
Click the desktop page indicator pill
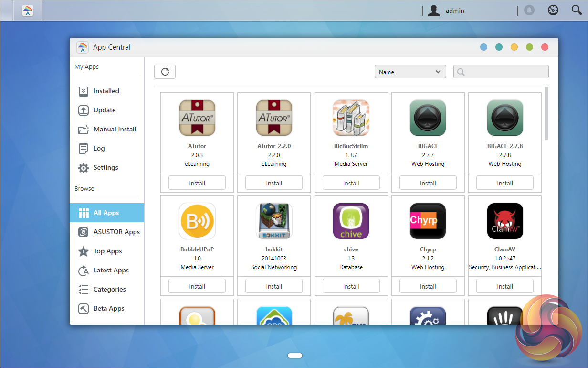coord(295,356)
